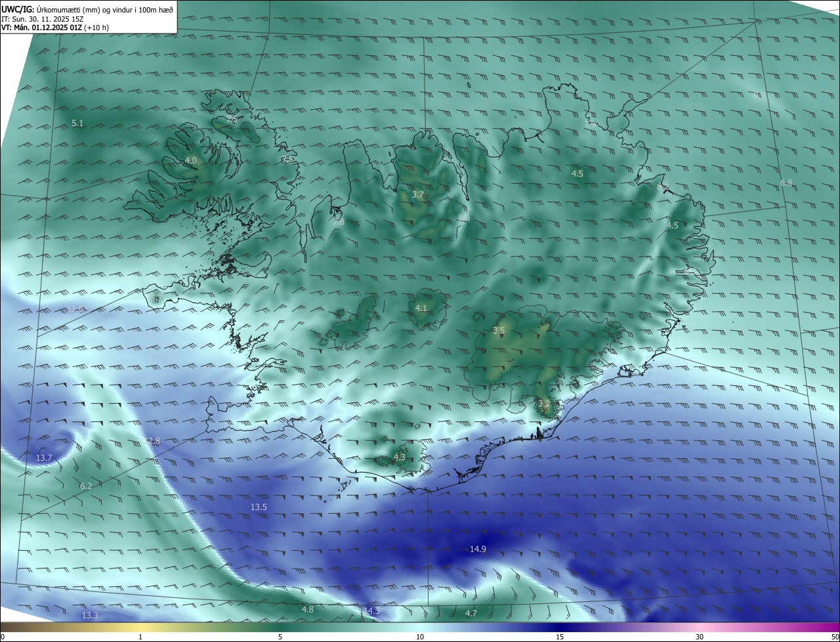Click the 14.3 value label near the bottom
Image resolution: width=840 pixels, height=642 pixels.
coord(371,611)
